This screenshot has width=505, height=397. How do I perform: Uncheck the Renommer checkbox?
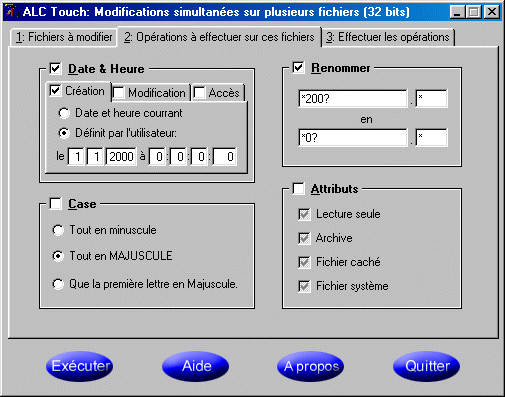click(x=298, y=68)
